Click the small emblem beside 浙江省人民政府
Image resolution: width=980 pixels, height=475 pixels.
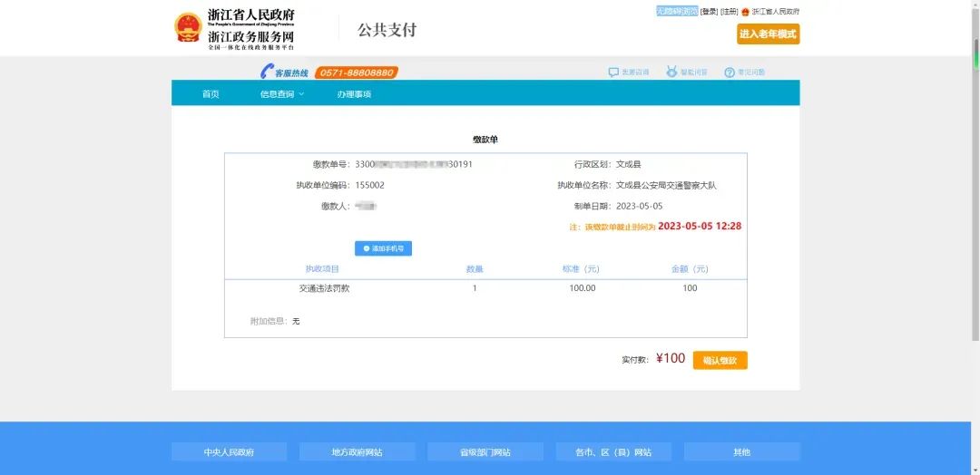(x=745, y=12)
